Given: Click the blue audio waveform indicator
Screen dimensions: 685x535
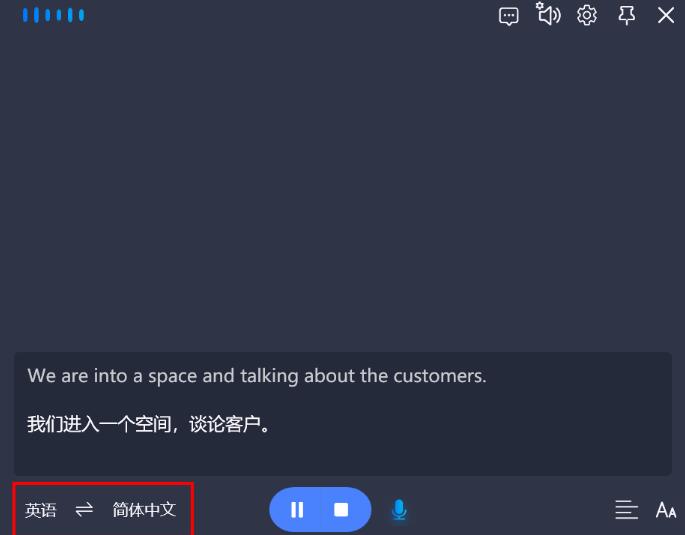Looking at the screenshot, I should [x=53, y=15].
